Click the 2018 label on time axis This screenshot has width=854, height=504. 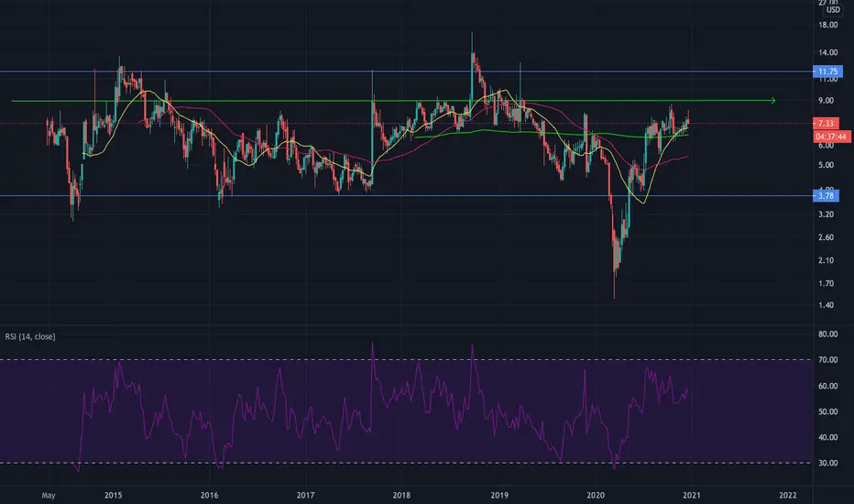coord(401,495)
